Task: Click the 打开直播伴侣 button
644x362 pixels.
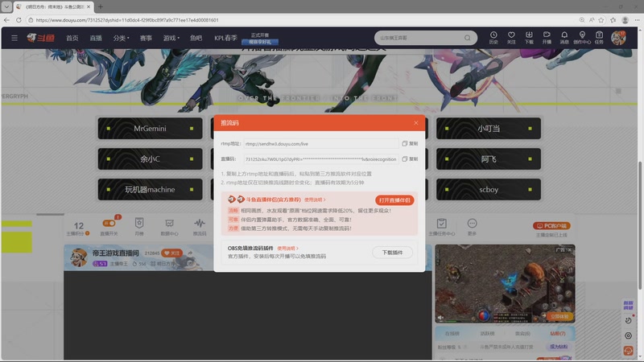Action: tap(394, 200)
